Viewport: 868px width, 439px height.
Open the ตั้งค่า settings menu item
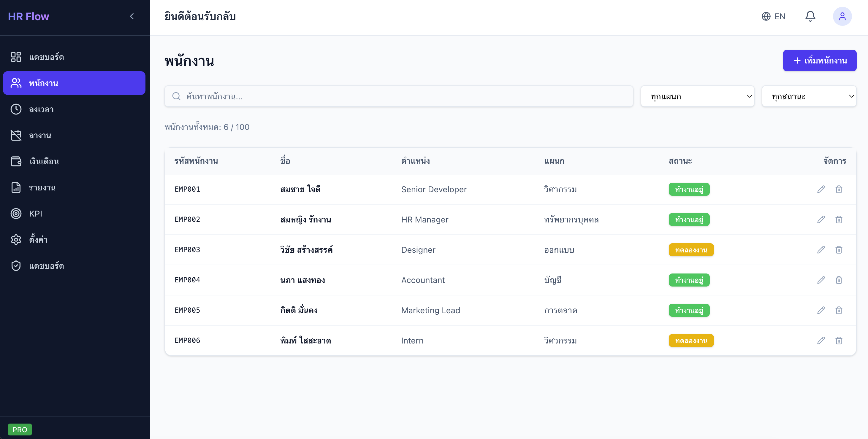(38, 239)
